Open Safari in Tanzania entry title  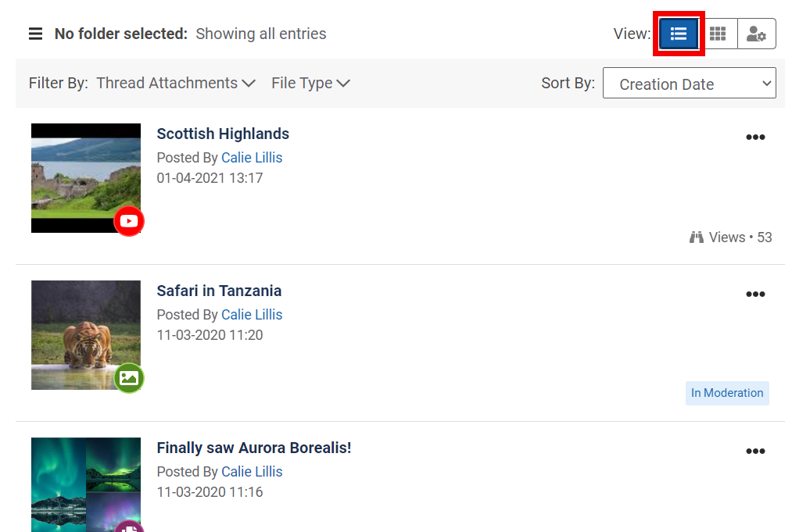tap(219, 291)
